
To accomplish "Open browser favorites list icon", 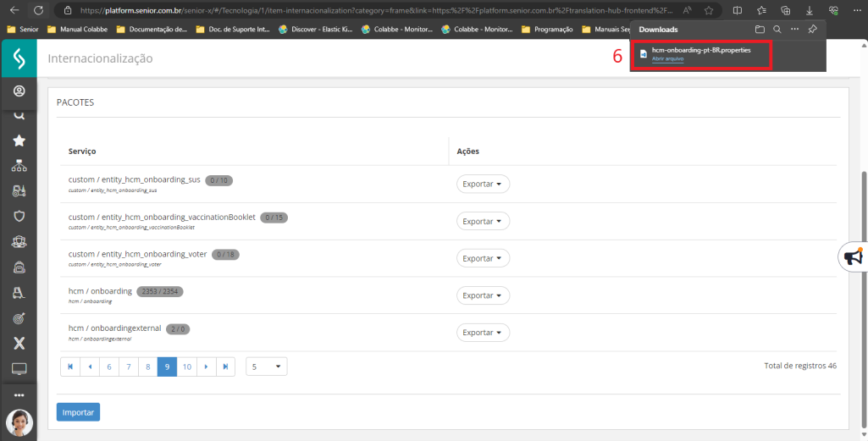I will (761, 10).
